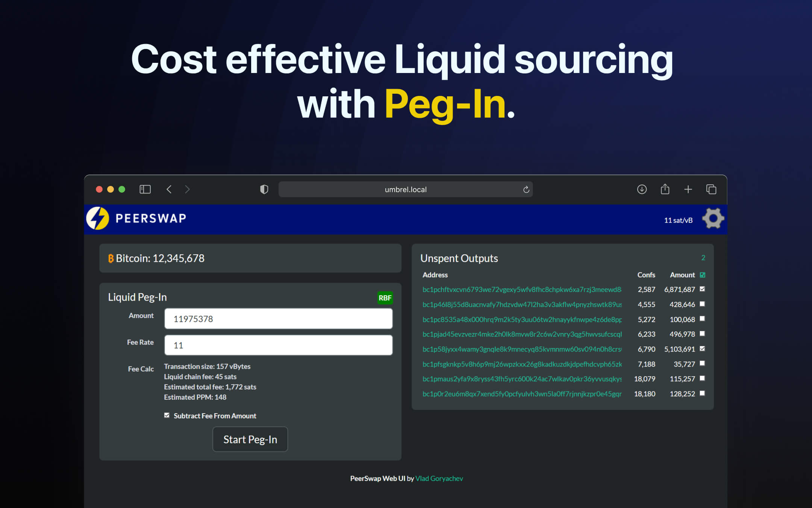Click the 11 sat/vB fee indicator
This screenshot has width=812, height=508.
pyautogui.click(x=678, y=221)
